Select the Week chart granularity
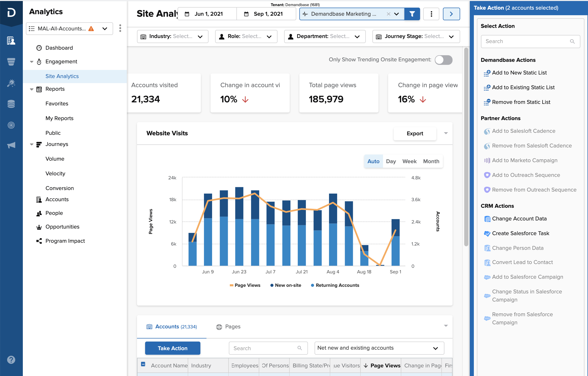 point(409,161)
